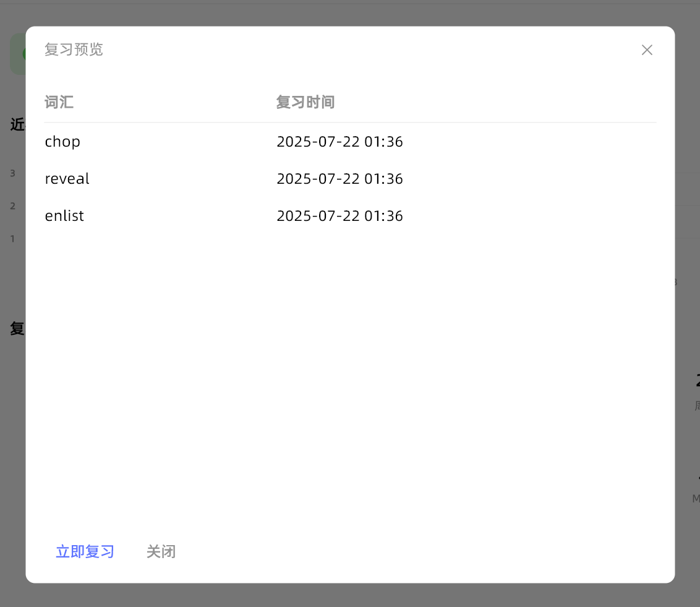Click the dimmed green icon behind the dialog
Viewport: 700px width, 607px height.
(x=17, y=54)
